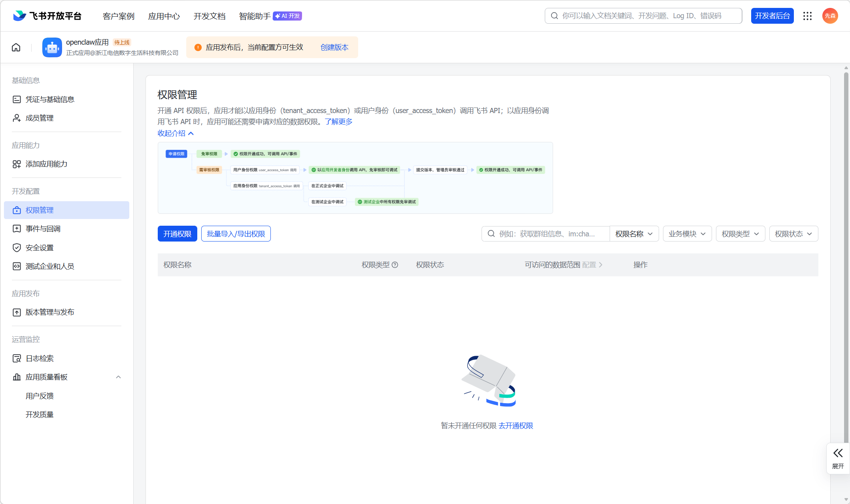Click the blue 开通权限 button
Viewport: 850px width, 504px height.
point(177,234)
